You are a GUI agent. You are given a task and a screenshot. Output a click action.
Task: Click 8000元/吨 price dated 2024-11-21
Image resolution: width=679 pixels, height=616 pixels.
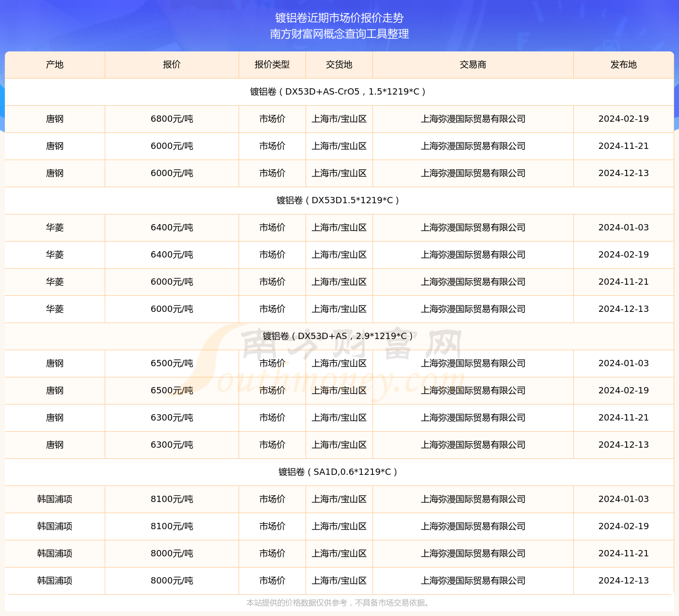tap(172, 553)
